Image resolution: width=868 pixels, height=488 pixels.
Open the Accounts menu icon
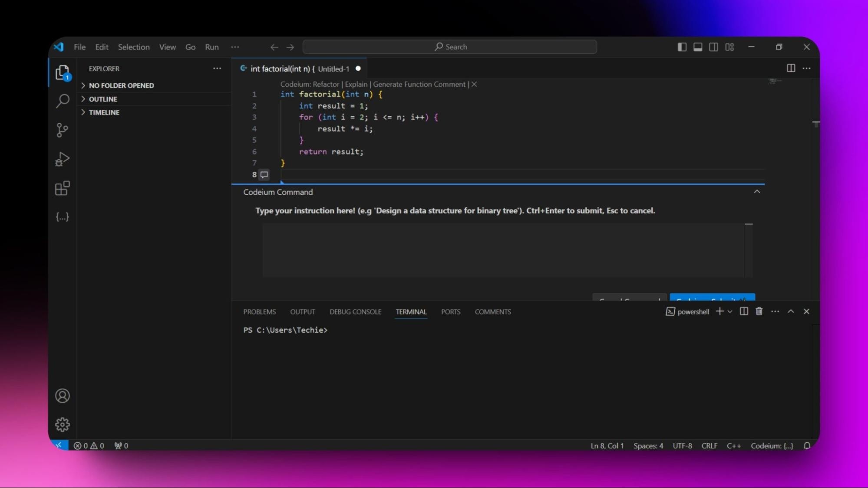[x=63, y=396]
